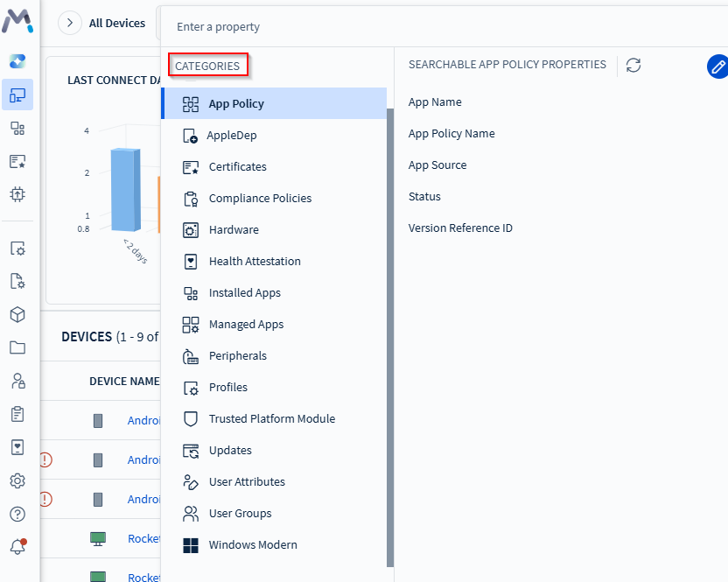Image resolution: width=728 pixels, height=582 pixels.
Task: Click the refresh icon beside Searchable App Policy Properties
Action: point(633,66)
